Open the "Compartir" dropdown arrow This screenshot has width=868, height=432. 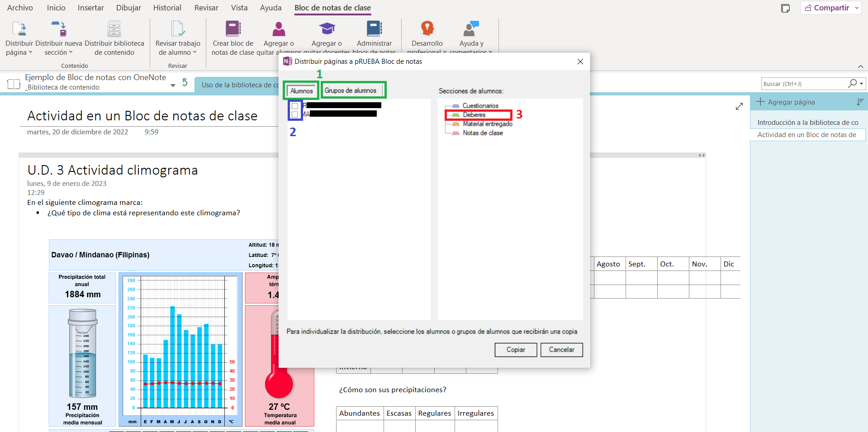(857, 8)
